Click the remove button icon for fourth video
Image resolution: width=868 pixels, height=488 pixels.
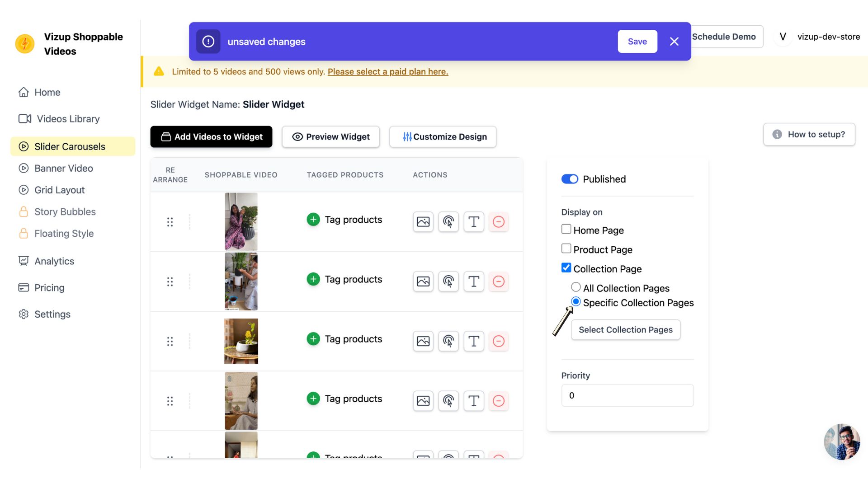point(499,400)
